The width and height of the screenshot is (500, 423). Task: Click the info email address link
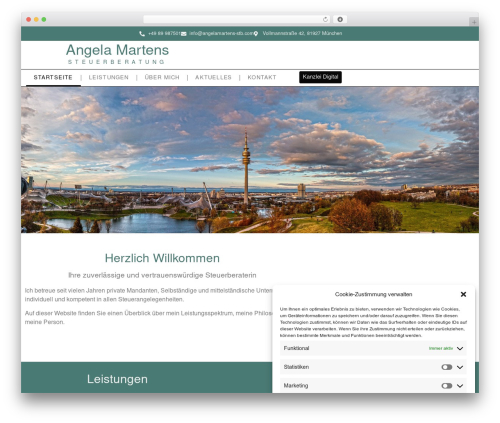point(221,33)
